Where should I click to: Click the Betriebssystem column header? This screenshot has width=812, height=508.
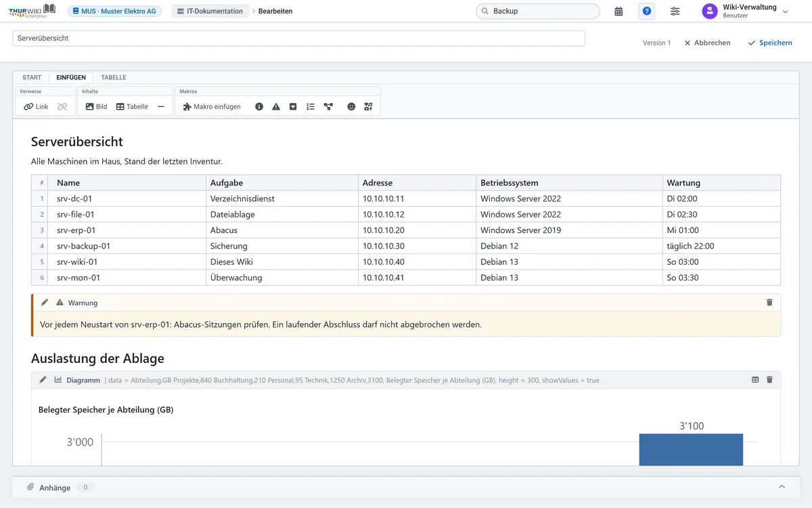click(569, 183)
